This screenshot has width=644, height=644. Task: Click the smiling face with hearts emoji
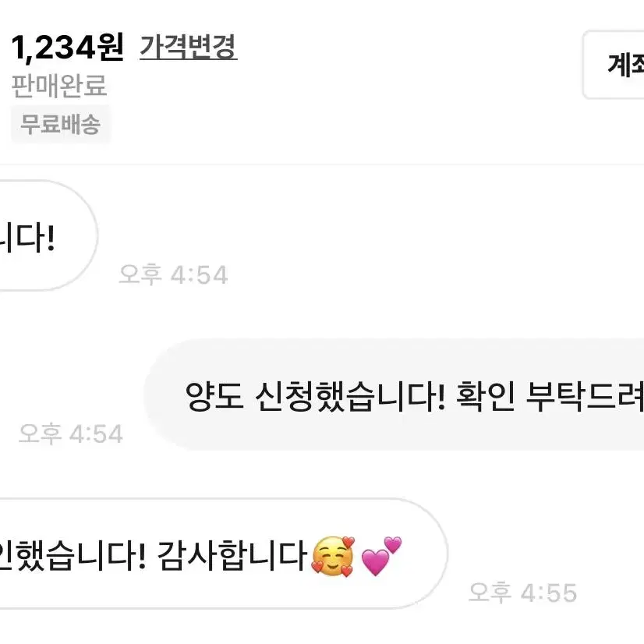(333, 556)
